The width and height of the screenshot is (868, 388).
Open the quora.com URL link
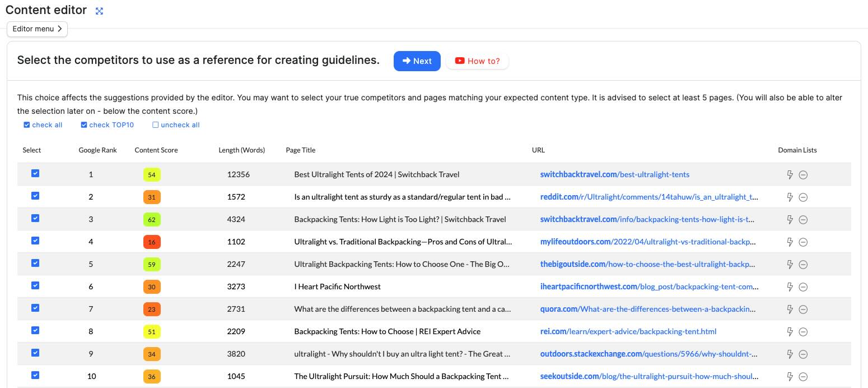coord(649,309)
